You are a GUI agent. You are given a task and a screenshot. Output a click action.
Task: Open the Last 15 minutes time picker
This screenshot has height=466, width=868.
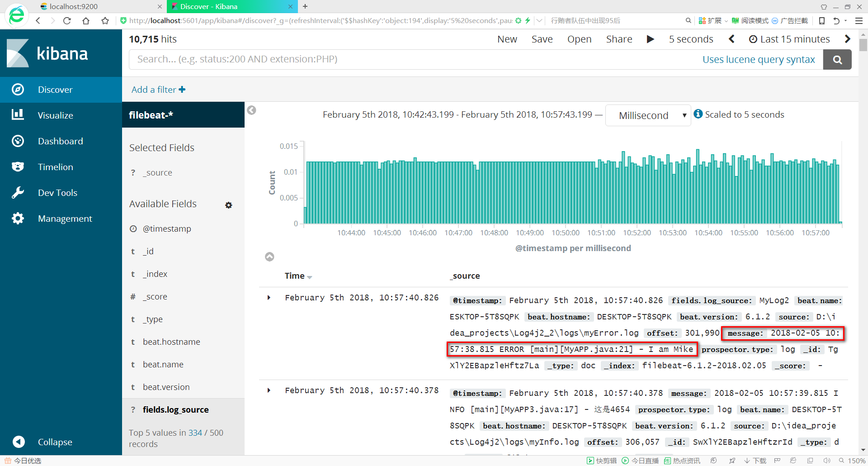[789, 39]
